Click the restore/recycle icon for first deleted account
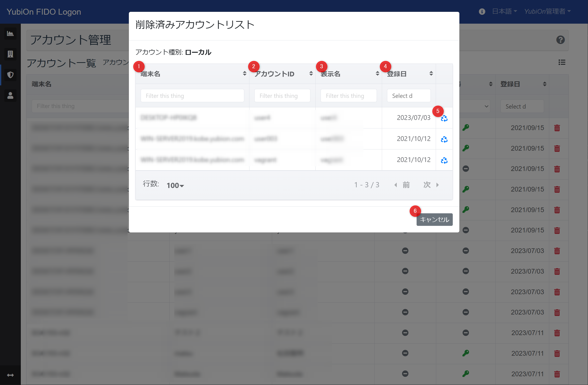This screenshot has width=588, height=385. click(444, 118)
